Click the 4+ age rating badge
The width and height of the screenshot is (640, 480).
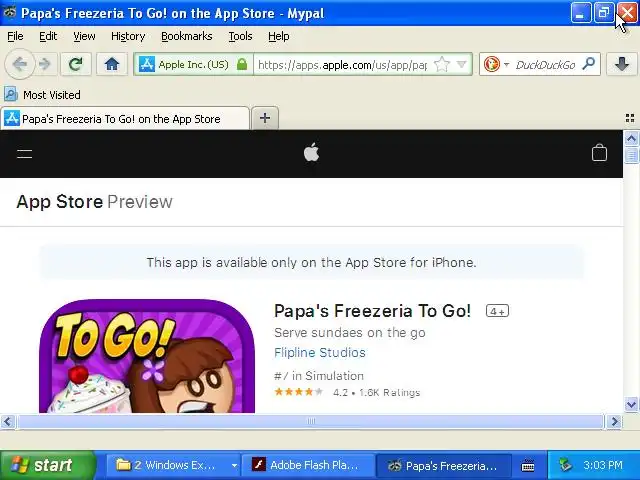(497, 311)
